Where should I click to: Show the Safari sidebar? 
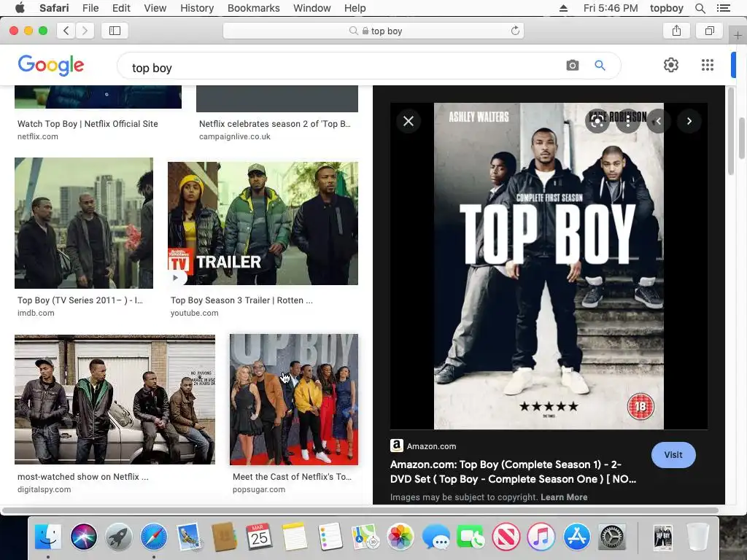pyautogui.click(x=115, y=31)
